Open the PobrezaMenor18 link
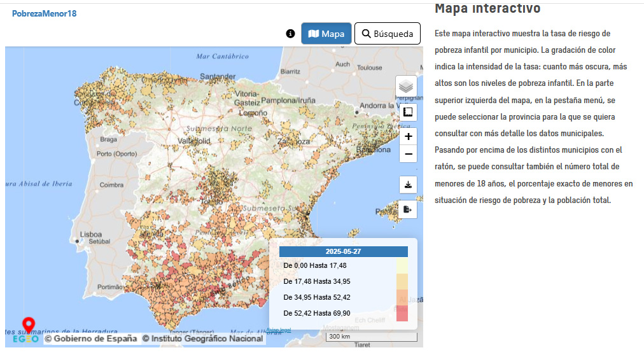Viewport: 644px width, 357px height. click(44, 13)
